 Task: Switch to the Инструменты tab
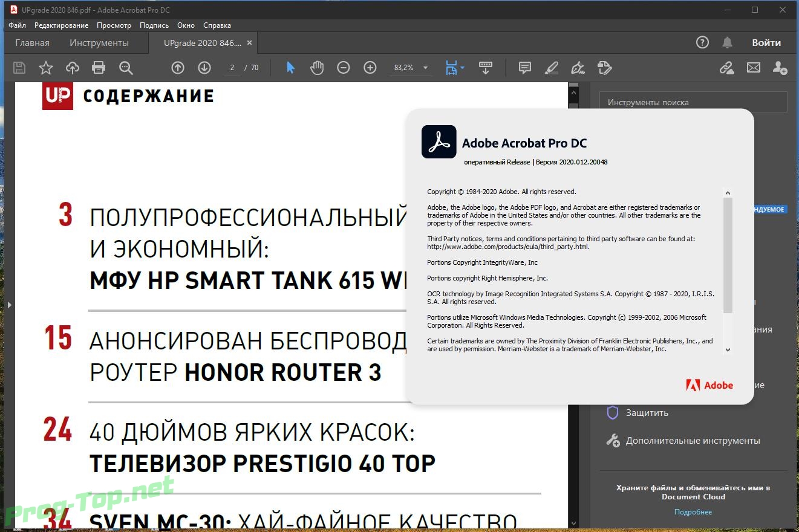pyautogui.click(x=99, y=43)
